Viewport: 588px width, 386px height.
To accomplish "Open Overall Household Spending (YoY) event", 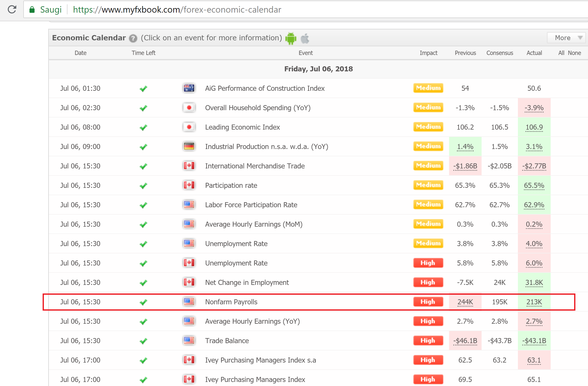I will pos(258,108).
